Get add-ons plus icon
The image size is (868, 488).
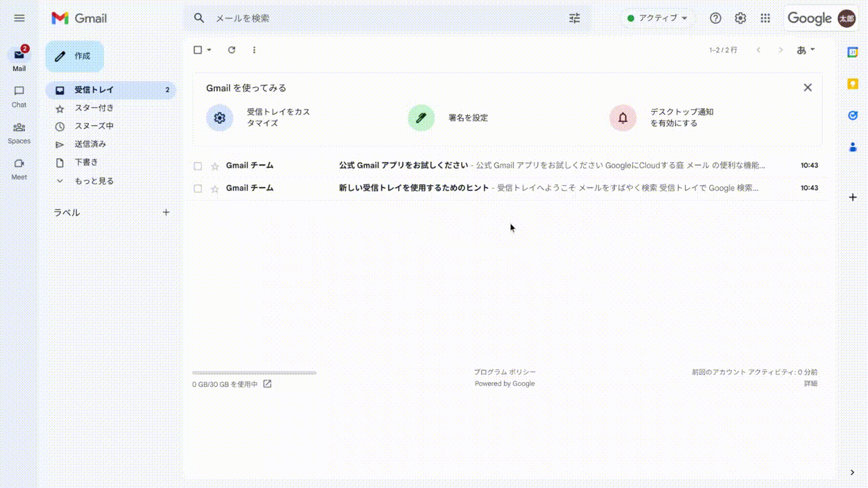(x=853, y=197)
